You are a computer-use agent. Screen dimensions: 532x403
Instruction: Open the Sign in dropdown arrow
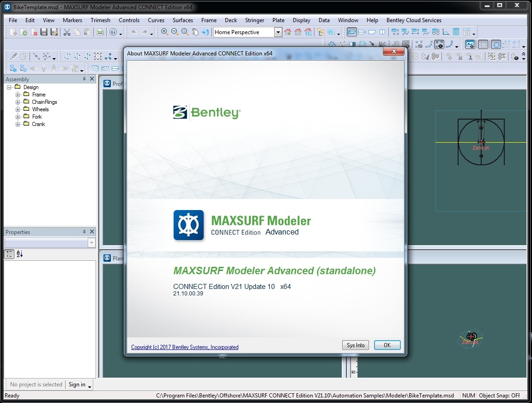[x=90, y=386]
